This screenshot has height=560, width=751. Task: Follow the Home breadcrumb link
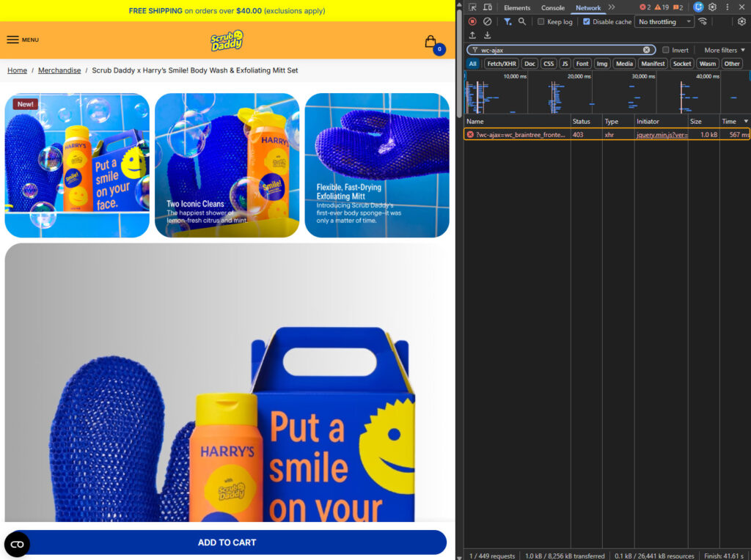tap(18, 70)
